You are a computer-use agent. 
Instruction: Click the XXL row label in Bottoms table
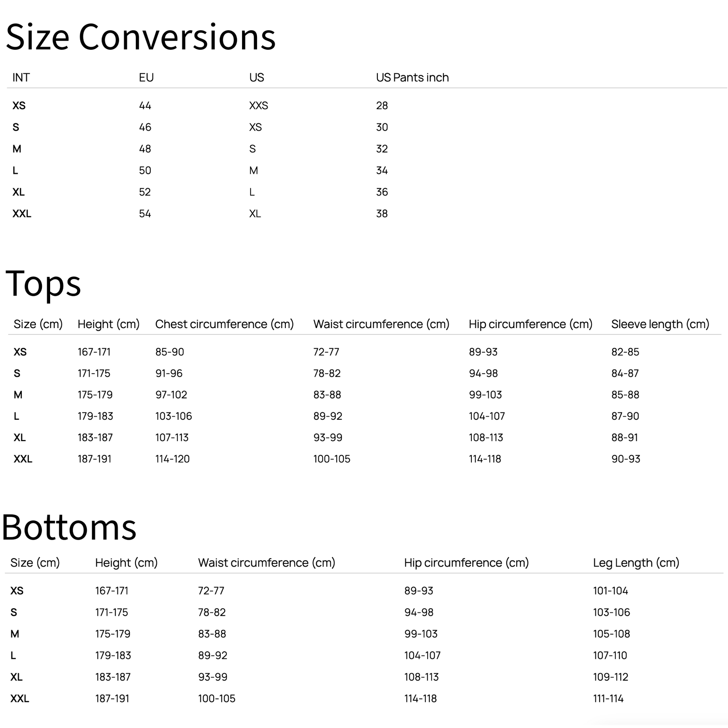(x=19, y=698)
